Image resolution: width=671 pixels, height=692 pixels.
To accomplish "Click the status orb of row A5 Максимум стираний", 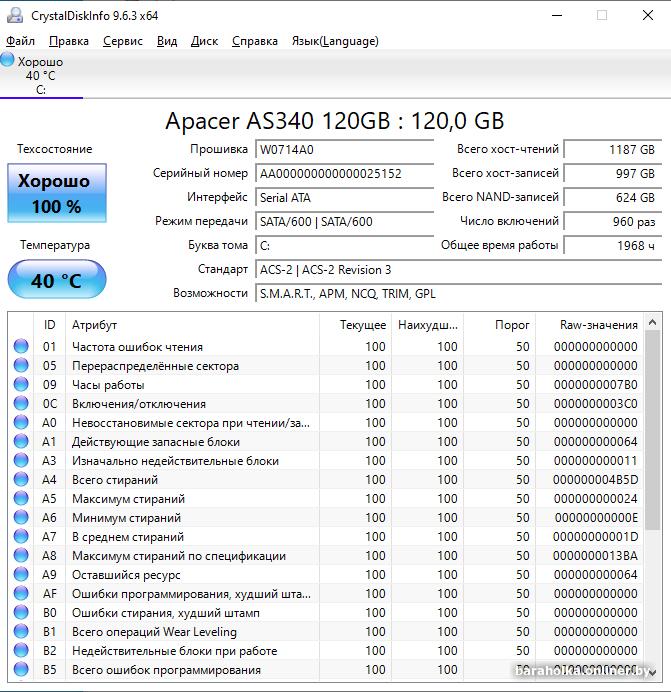I will point(21,498).
